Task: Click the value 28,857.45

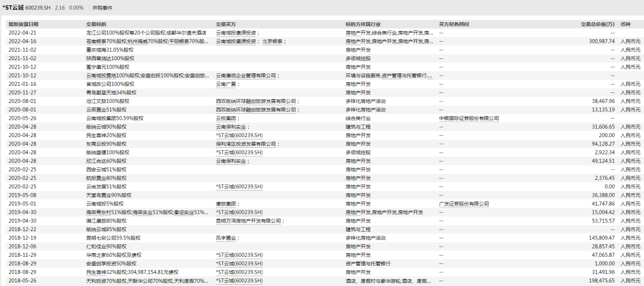Action: (x=603, y=247)
